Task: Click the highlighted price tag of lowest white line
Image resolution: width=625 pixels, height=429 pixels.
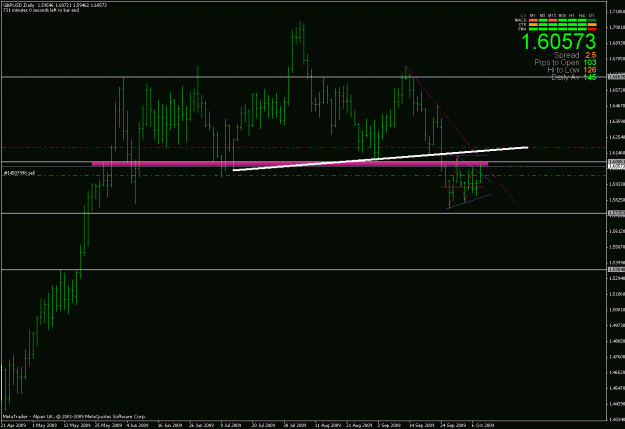Action: coord(616,270)
